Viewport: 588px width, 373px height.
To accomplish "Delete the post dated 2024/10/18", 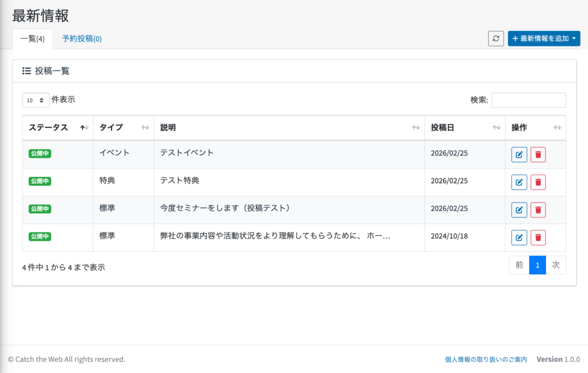I will pos(538,238).
